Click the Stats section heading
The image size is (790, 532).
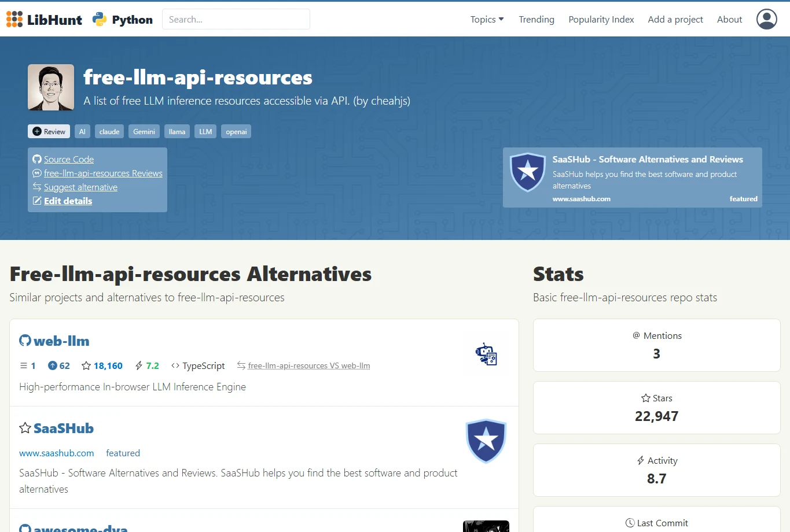tap(558, 274)
